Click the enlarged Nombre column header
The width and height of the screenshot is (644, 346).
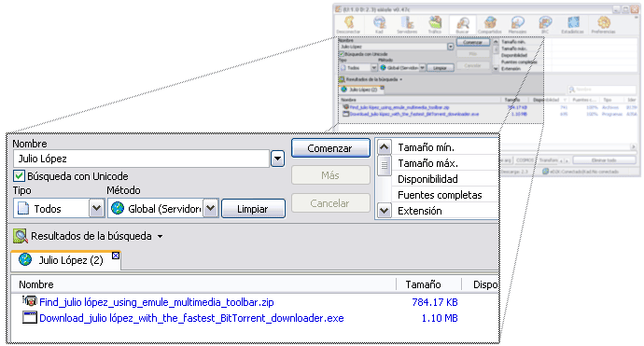(x=203, y=284)
